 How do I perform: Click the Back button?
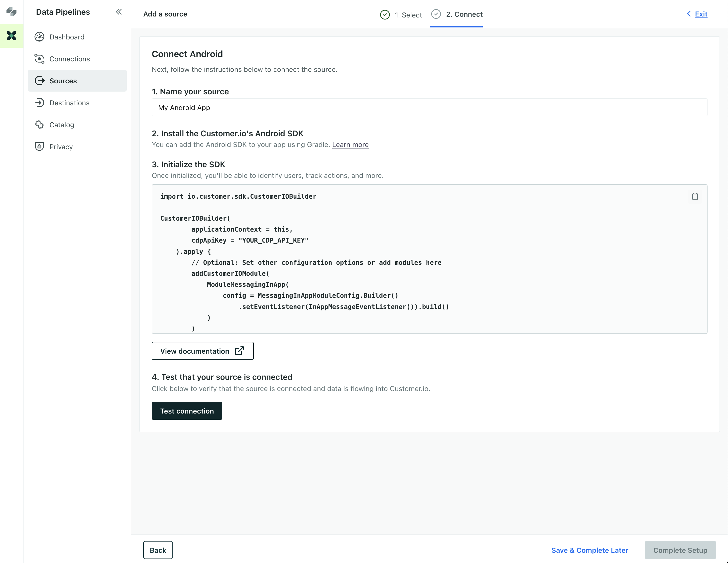pos(158,550)
